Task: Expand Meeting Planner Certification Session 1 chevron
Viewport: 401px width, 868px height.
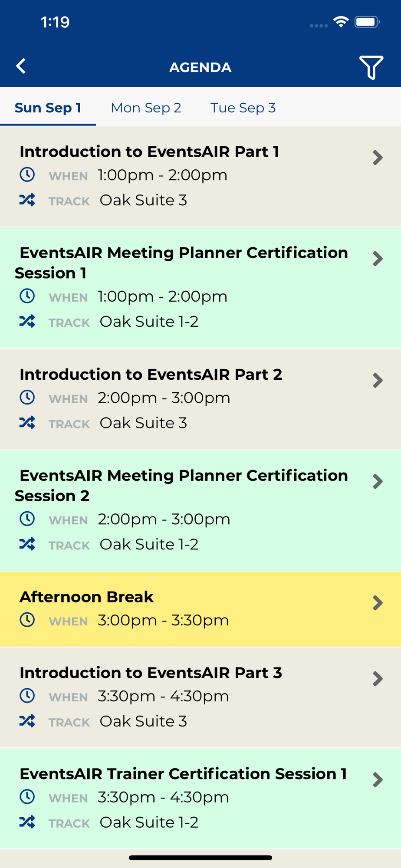Action: pos(378,259)
